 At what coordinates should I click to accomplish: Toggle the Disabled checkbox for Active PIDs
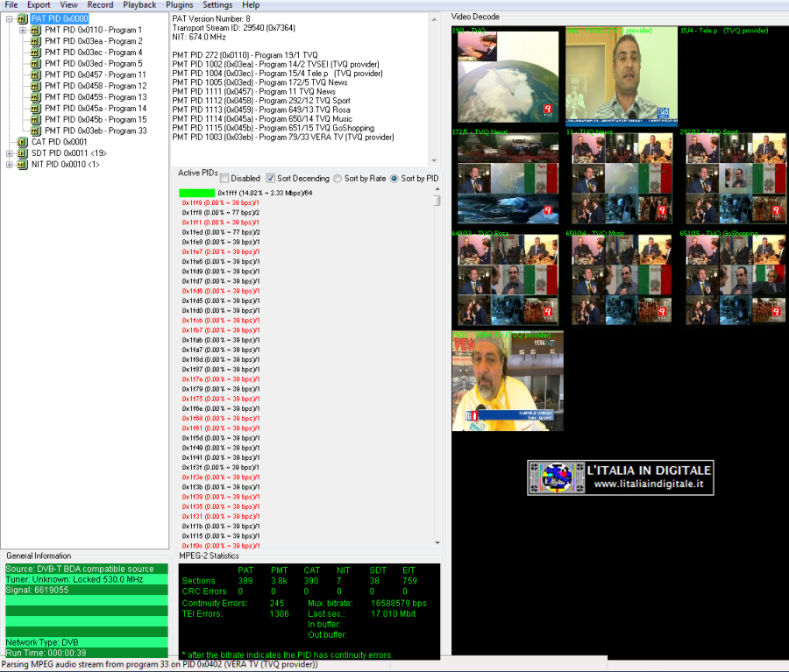[224, 179]
